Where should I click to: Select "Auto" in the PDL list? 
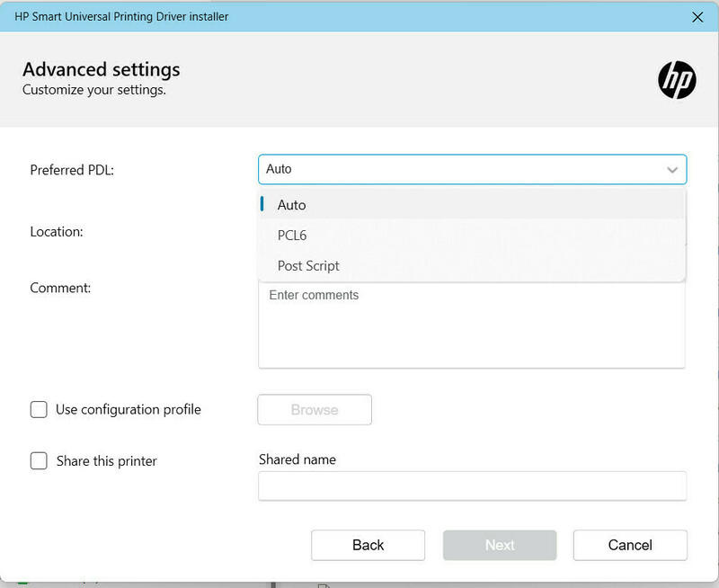click(292, 205)
